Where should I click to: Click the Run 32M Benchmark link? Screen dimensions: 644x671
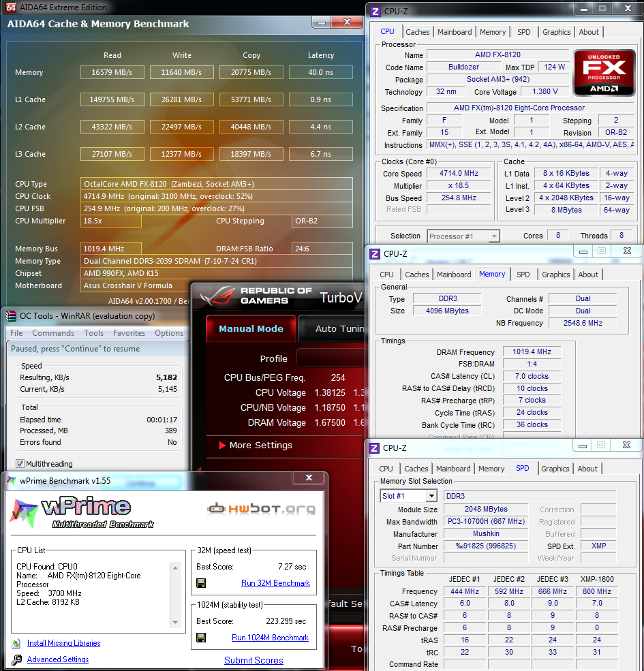275,583
